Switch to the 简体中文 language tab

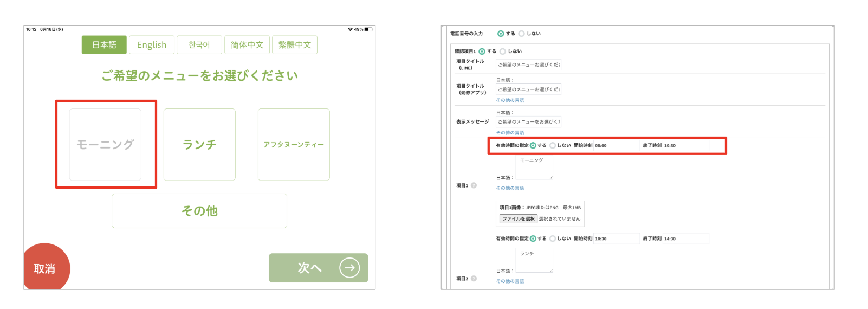click(247, 45)
